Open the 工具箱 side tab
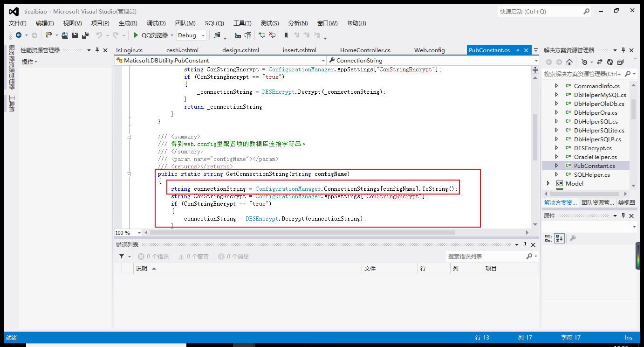Viewport: 644px width, 347px height. [12, 104]
